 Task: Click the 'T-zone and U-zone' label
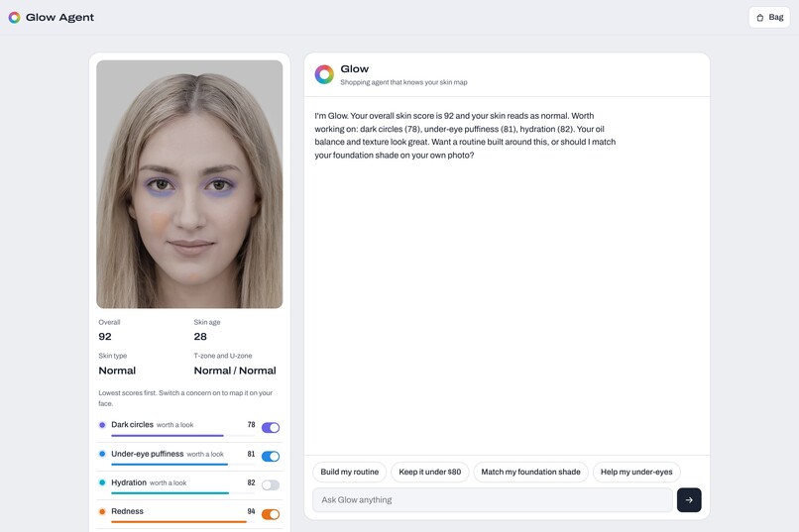223,356
